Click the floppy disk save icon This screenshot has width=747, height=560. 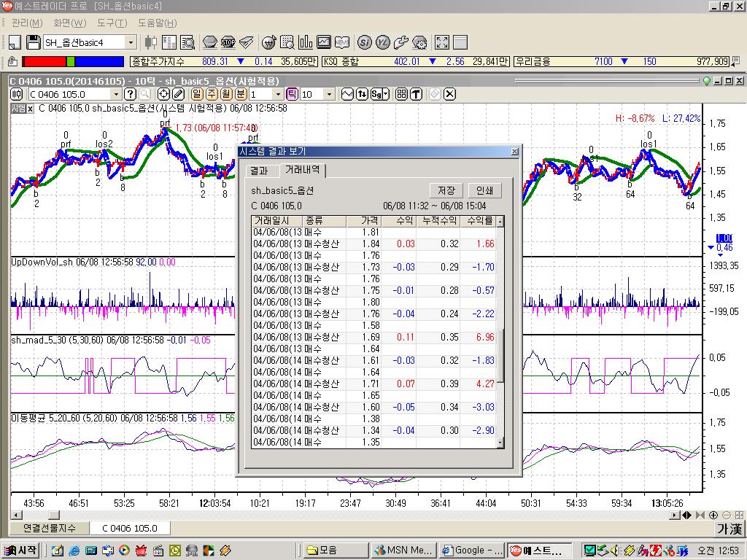(x=34, y=42)
